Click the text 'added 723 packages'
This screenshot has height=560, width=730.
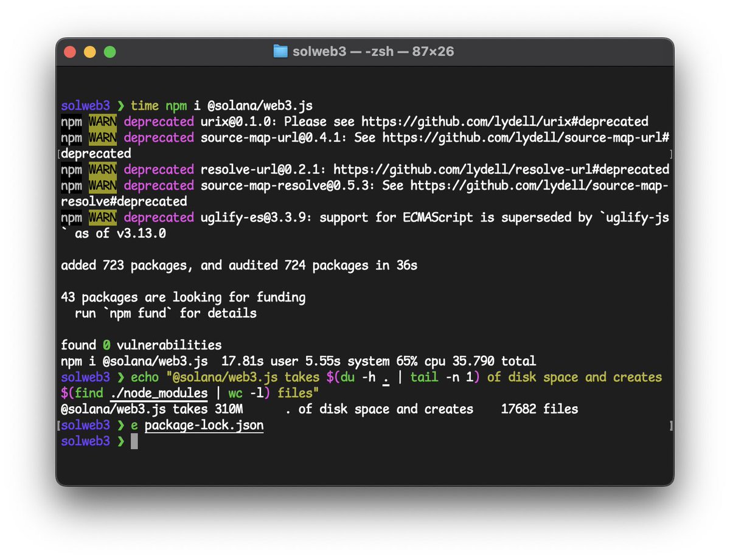coord(123,266)
